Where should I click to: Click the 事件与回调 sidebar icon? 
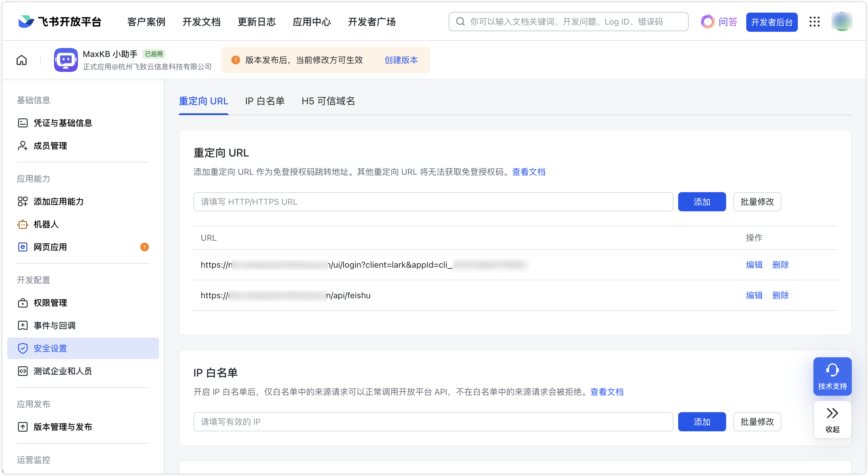click(x=22, y=325)
